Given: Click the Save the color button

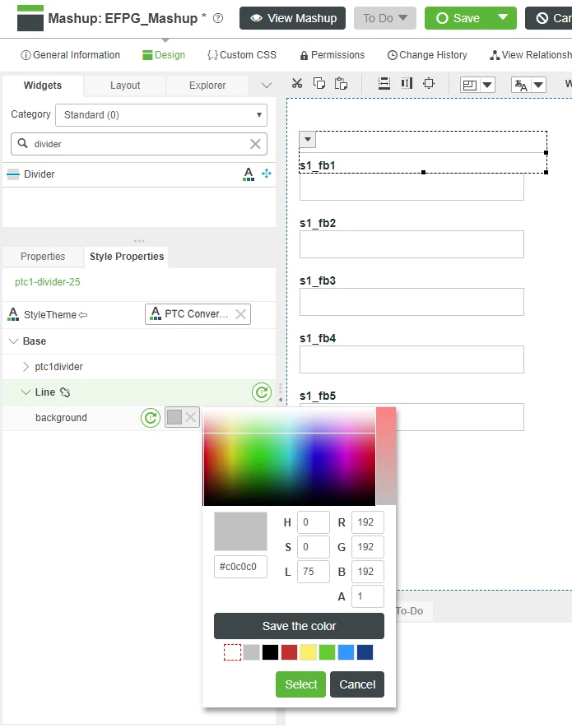Looking at the screenshot, I should 299,626.
